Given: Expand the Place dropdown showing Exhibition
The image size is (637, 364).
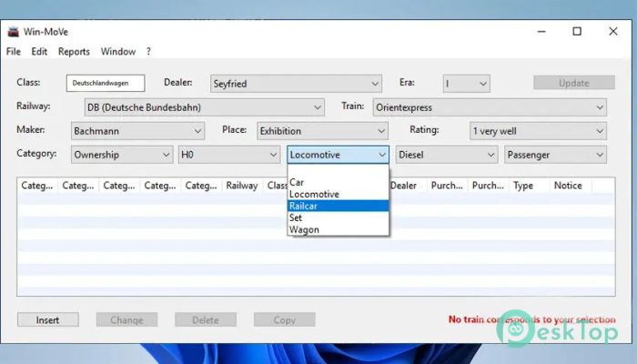Looking at the screenshot, I should (322, 131).
